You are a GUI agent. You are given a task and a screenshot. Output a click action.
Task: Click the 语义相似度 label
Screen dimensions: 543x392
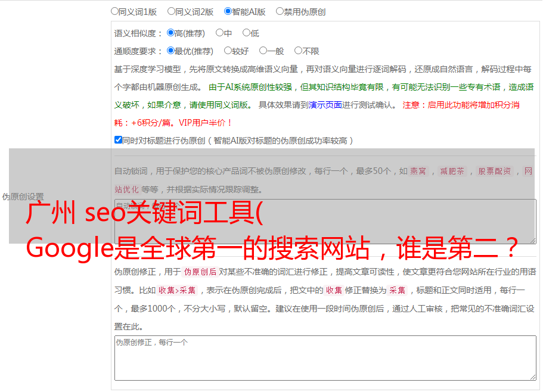click(x=138, y=33)
